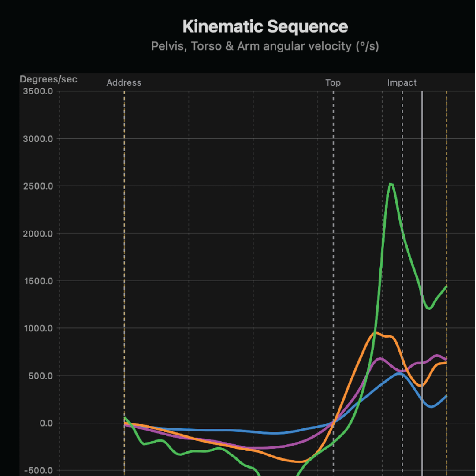This screenshot has height=476, width=476.
Task: Click the green curve's endpoint at far right
Action: (446, 286)
